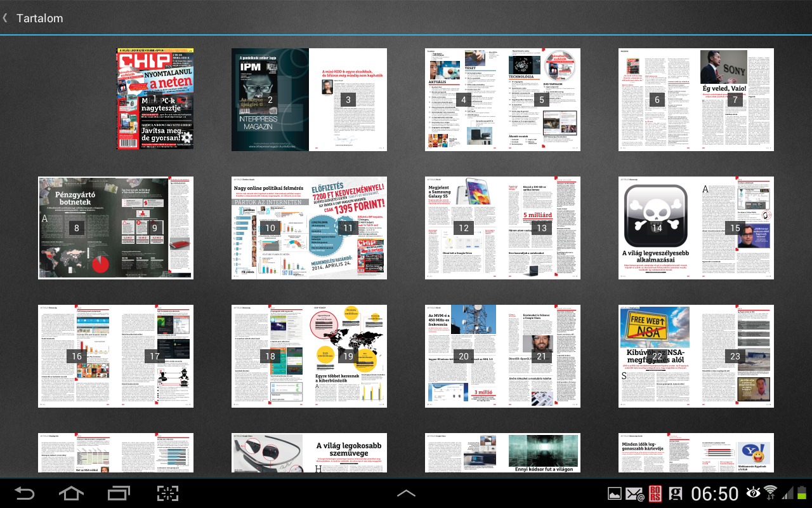Open page 12, the Samsung Galaxy S5 news
Viewport: 812px width, 508px height.
coord(464,228)
